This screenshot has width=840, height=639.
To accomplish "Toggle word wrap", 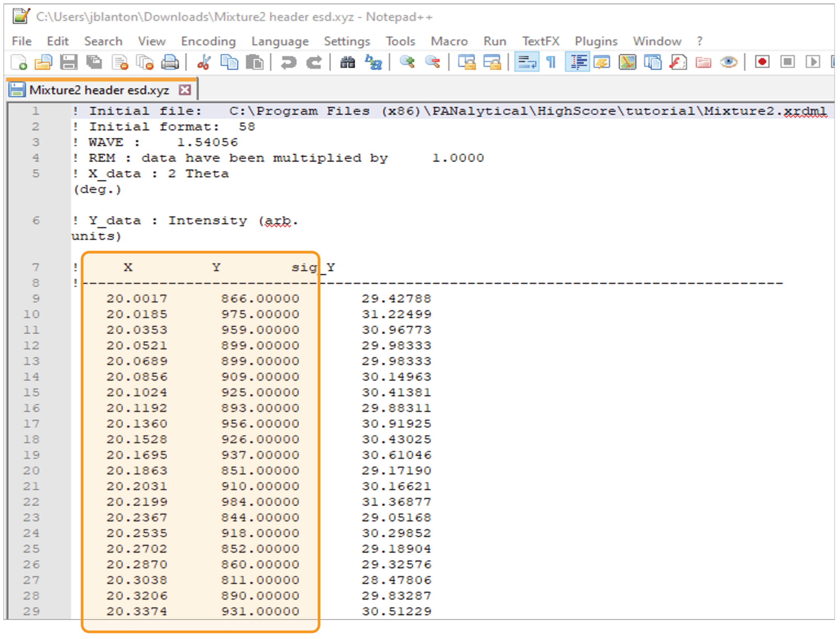I will (x=527, y=62).
